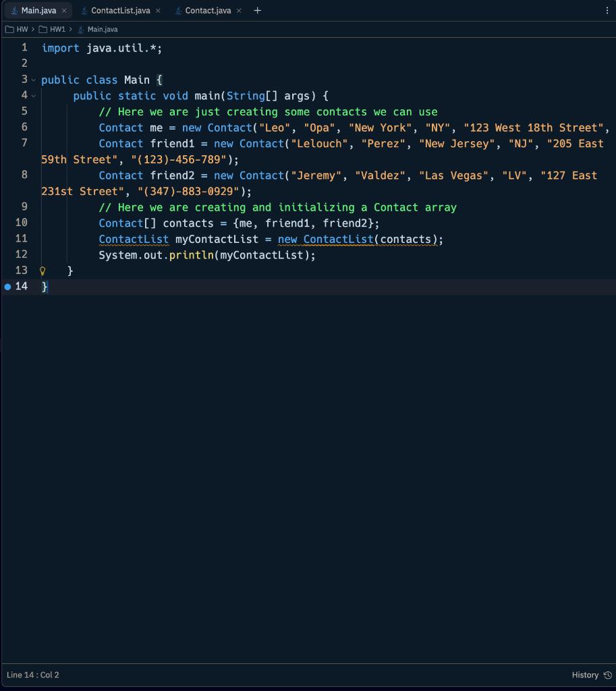Click line number 10 in the gutter
616x691 pixels.
[x=21, y=223]
